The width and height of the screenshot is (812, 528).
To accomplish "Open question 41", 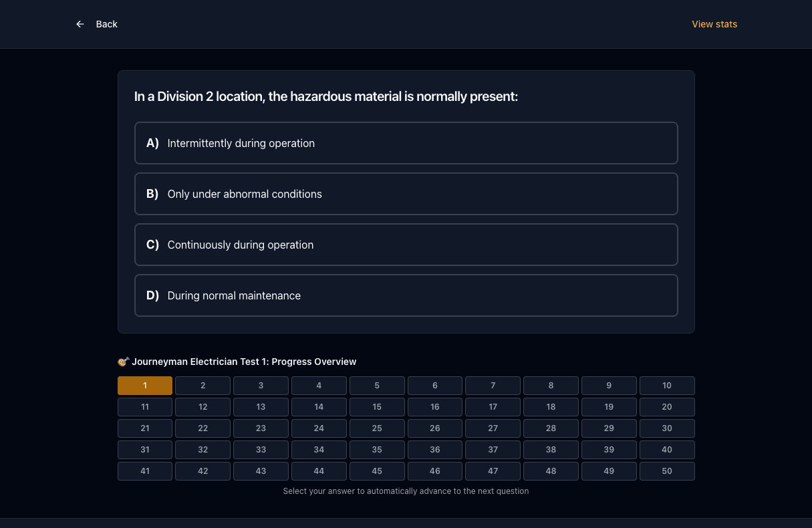I will [145, 471].
